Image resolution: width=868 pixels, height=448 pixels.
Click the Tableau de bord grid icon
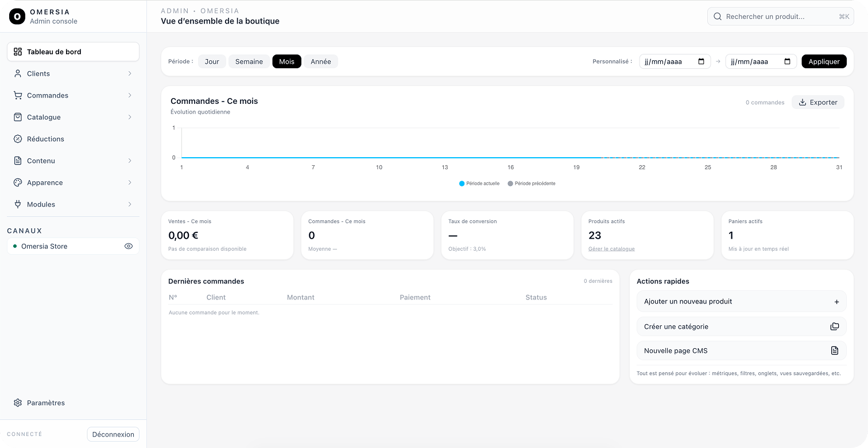point(18,52)
